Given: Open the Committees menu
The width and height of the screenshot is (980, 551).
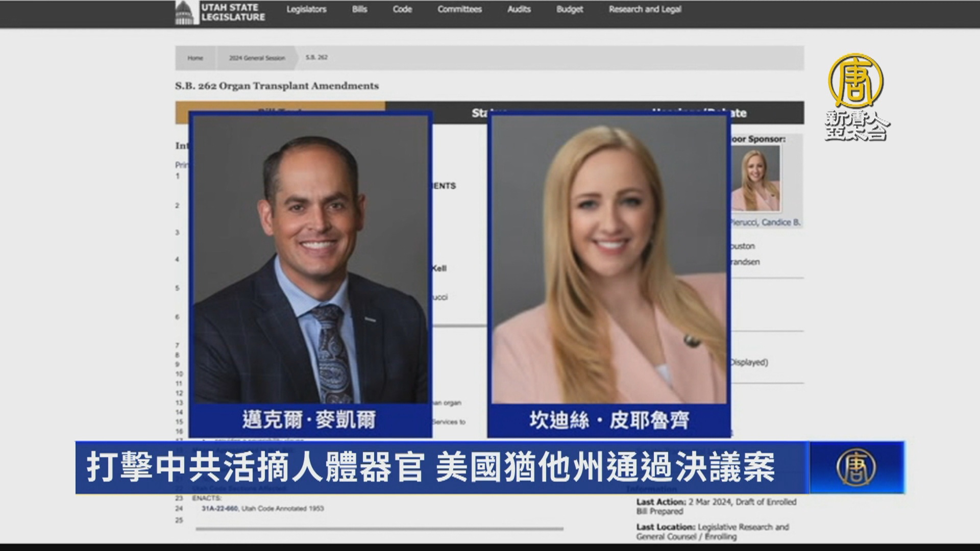Looking at the screenshot, I should (x=459, y=10).
